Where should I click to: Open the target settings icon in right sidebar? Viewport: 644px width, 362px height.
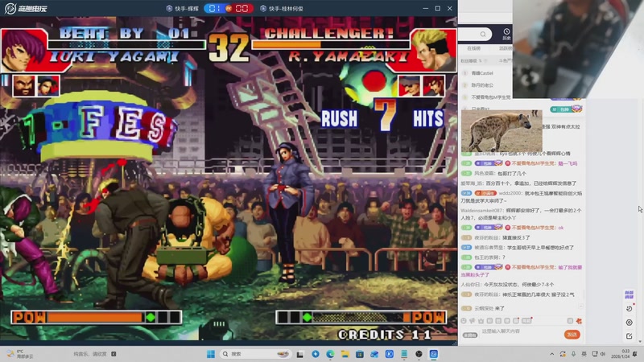(x=630, y=323)
